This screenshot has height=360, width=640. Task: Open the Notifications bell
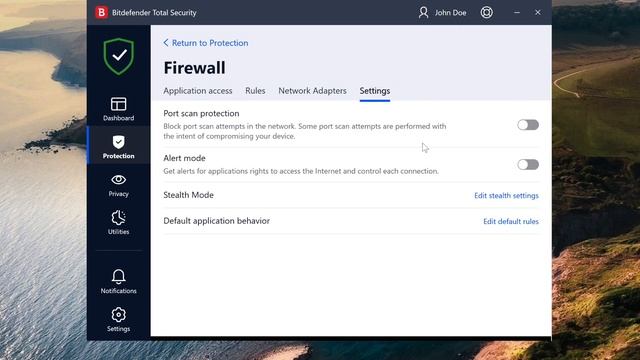[118, 282]
